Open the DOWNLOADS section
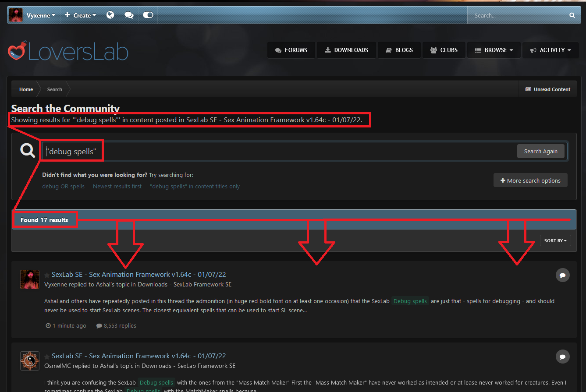This screenshot has width=586, height=392. click(x=346, y=50)
